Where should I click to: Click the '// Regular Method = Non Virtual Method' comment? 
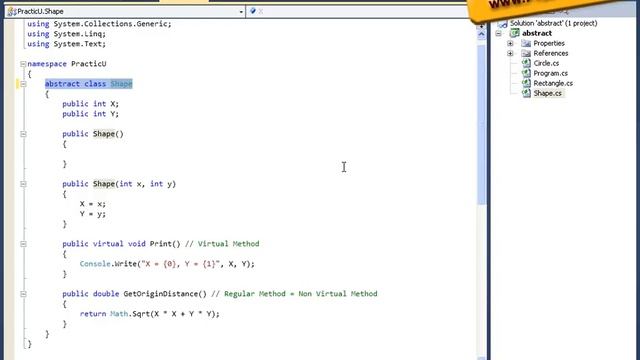tap(294, 294)
